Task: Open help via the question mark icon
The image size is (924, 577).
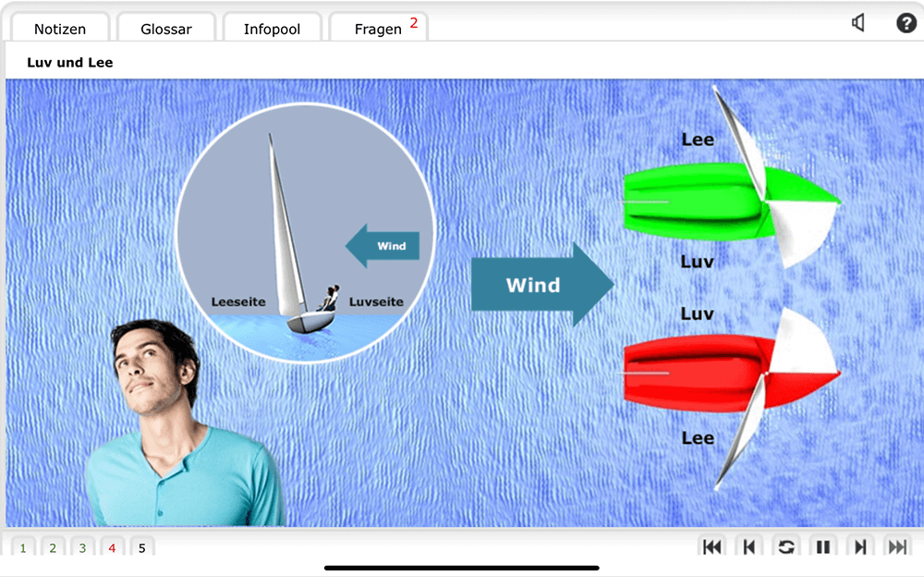Action: point(906,23)
